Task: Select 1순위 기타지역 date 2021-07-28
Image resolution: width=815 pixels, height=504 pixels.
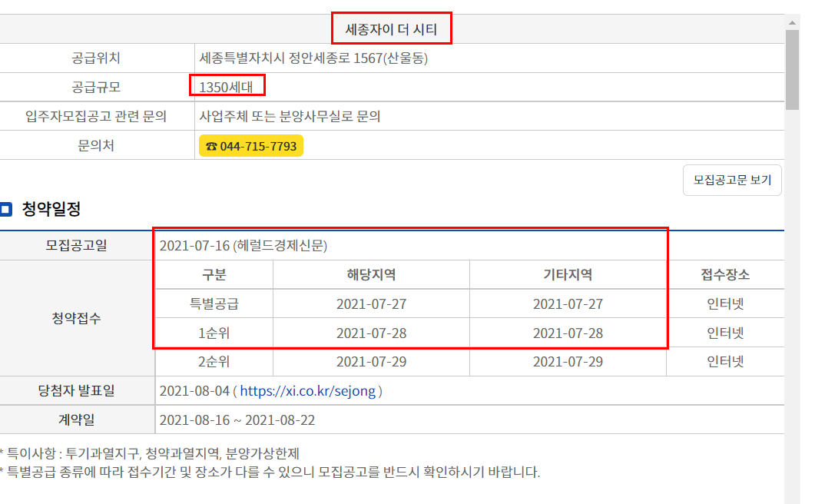Action: pyautogui.click(x=568, y=333)
